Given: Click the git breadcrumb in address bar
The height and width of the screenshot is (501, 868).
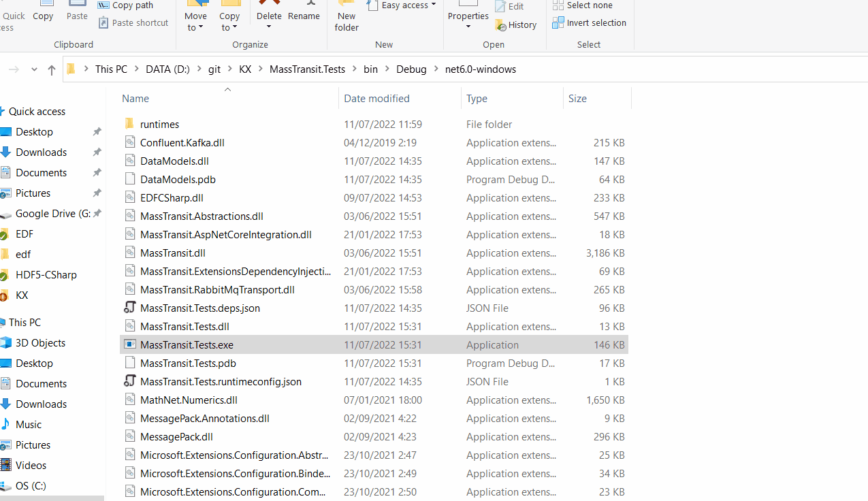Looking at the screenshot, I should 214,69.
